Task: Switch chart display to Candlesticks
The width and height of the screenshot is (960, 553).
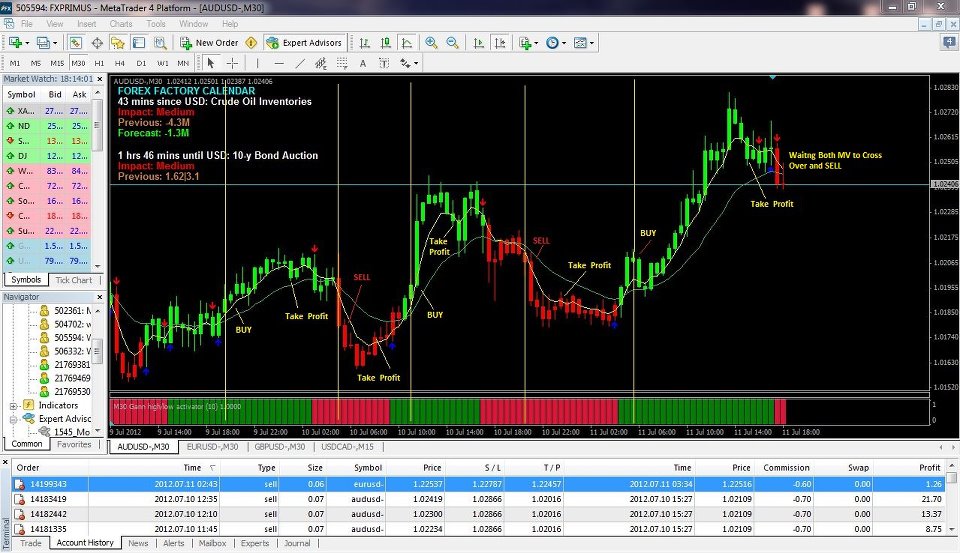Action: [x=386, y=43]
